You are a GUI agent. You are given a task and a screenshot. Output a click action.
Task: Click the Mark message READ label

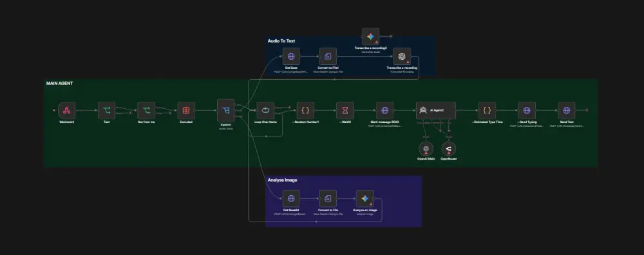tap(385, 122)
